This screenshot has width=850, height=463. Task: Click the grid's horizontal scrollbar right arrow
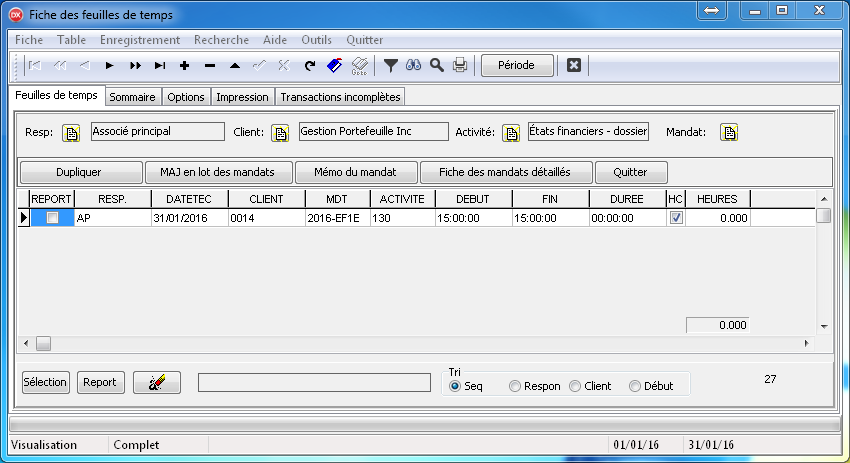pyautogui.click(x=807, y=343)
